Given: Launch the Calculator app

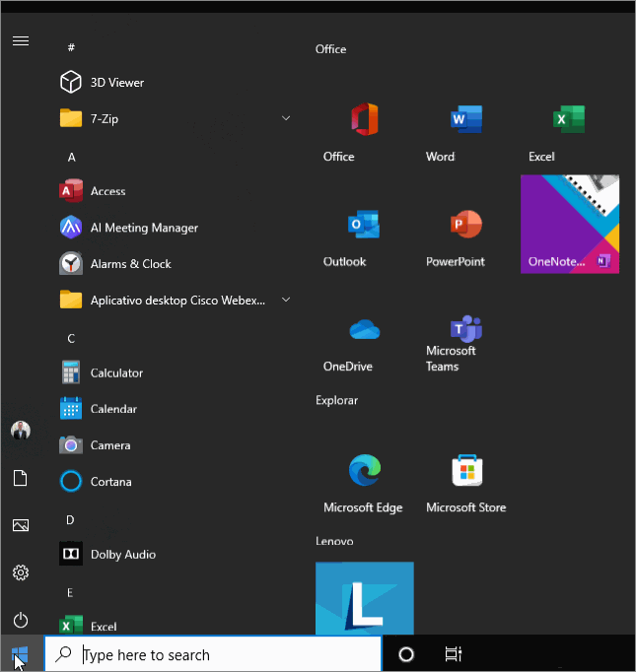Looking at the screenshot, I should (176, 372).
